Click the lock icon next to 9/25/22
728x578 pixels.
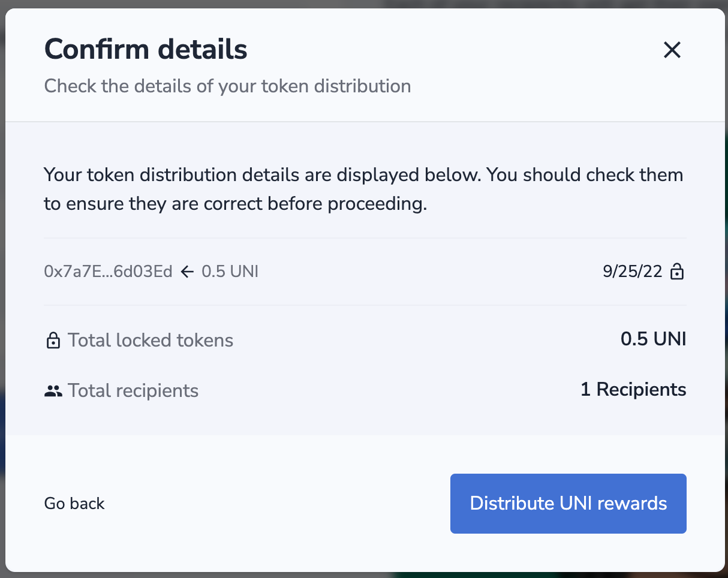coord(677,272)
